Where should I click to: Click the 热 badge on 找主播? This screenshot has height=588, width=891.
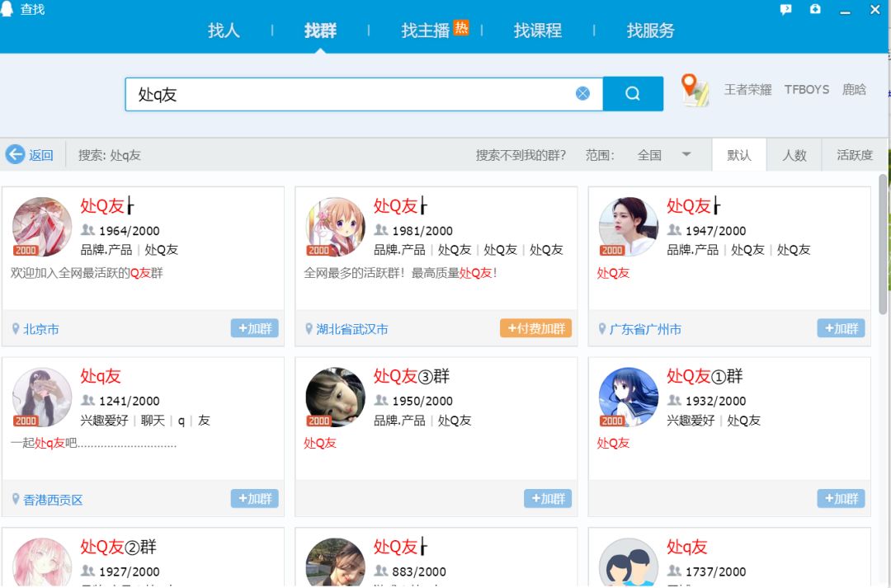461,27
